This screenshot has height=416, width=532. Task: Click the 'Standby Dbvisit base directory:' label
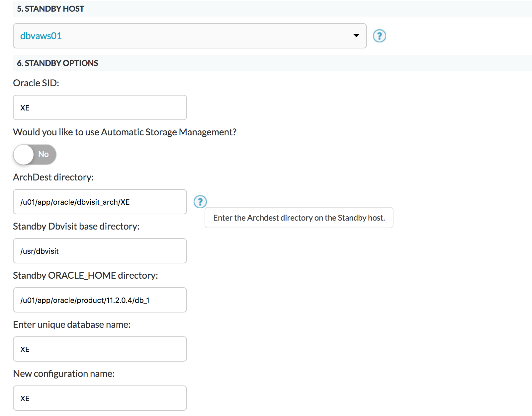(76, 226)
